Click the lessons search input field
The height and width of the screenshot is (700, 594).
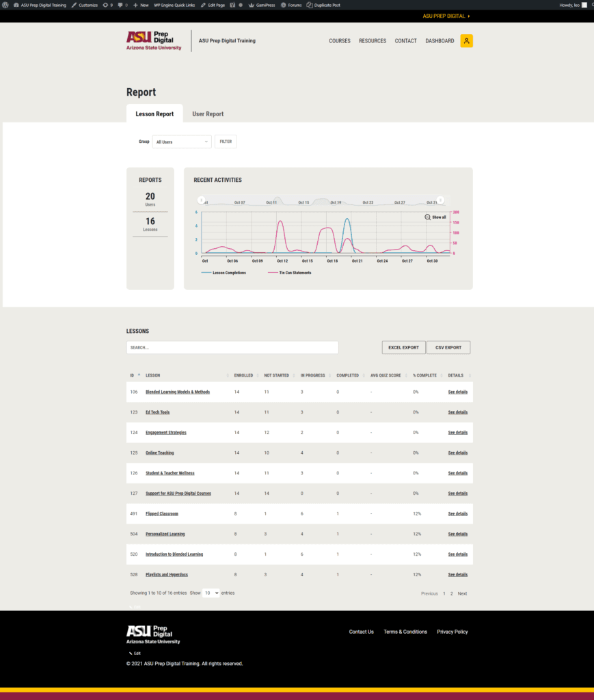(x=232, y=347)
